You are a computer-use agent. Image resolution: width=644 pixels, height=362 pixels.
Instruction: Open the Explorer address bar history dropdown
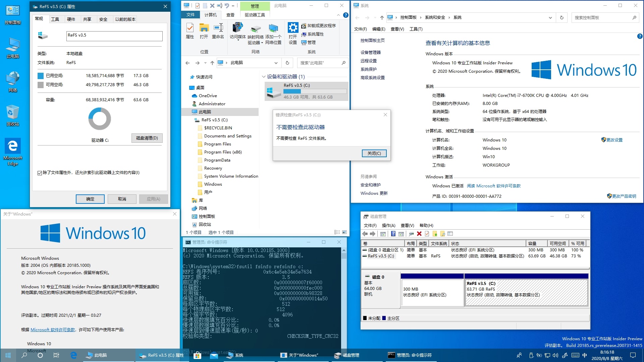tap(276, 63)
